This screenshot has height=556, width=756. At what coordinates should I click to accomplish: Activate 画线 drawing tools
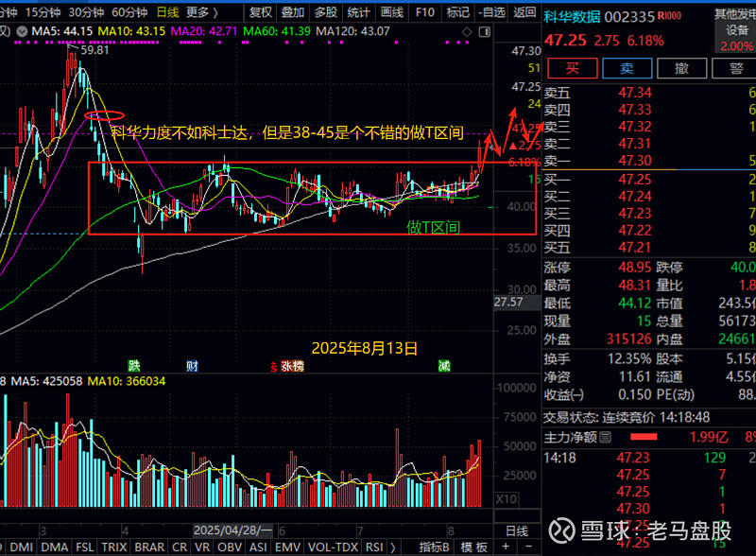(x=392, y=12)
